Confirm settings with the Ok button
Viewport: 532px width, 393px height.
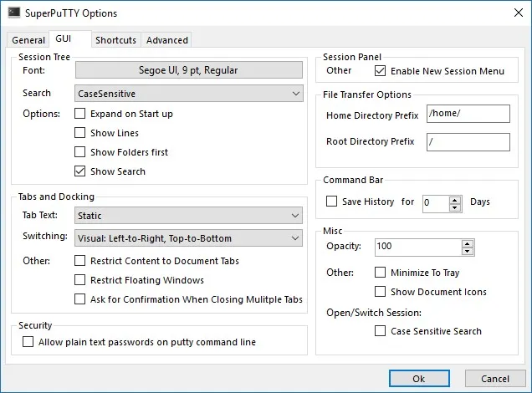(419, 379)
